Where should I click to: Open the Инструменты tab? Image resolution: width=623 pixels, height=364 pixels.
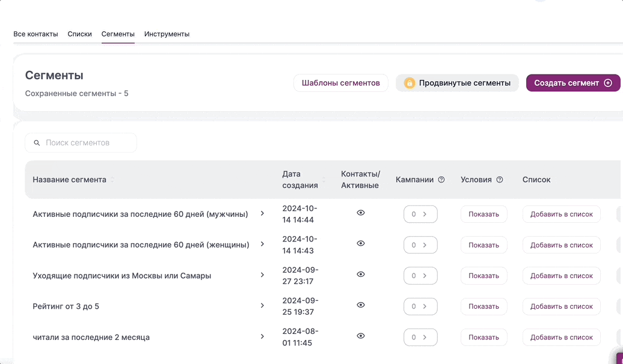tap(167, 34)
